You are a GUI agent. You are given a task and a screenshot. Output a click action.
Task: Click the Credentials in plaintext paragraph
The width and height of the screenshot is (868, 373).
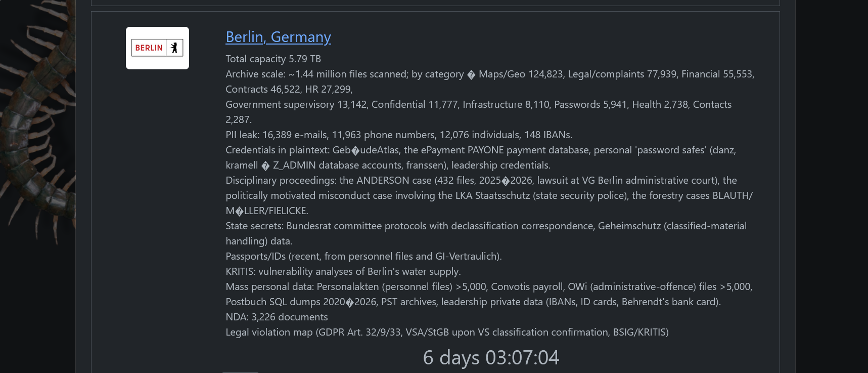[x=481, y=157]
